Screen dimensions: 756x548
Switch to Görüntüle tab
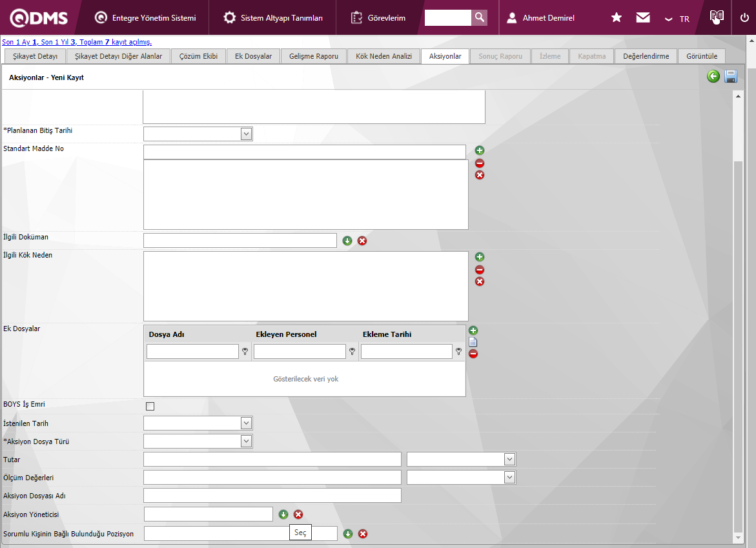[x=702, y=56]
